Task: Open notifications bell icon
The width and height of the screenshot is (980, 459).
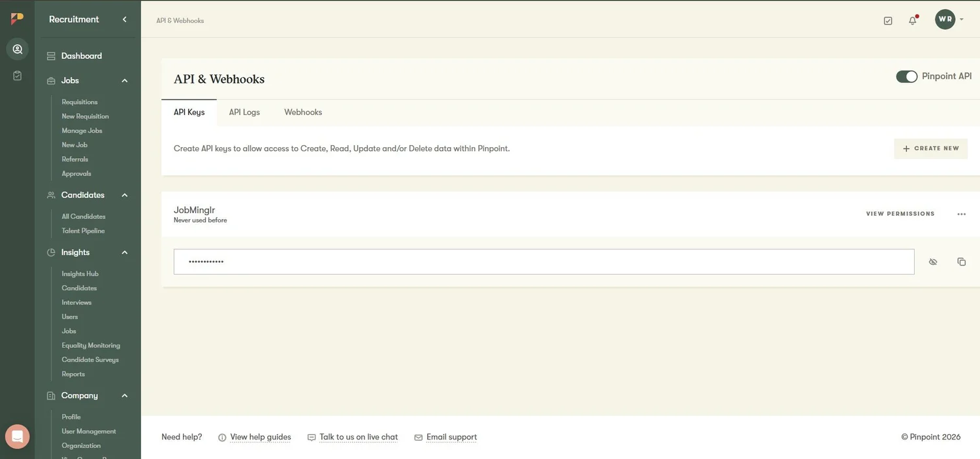Action: click(913, 20)
